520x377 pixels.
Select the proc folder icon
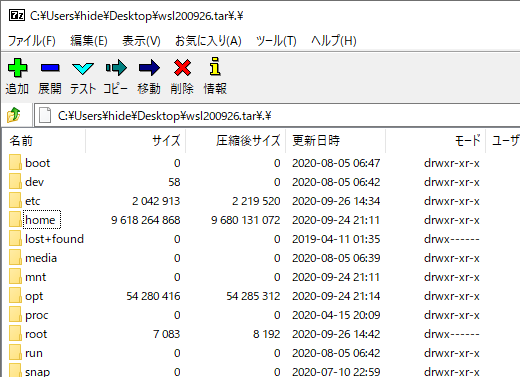(15, 315)
